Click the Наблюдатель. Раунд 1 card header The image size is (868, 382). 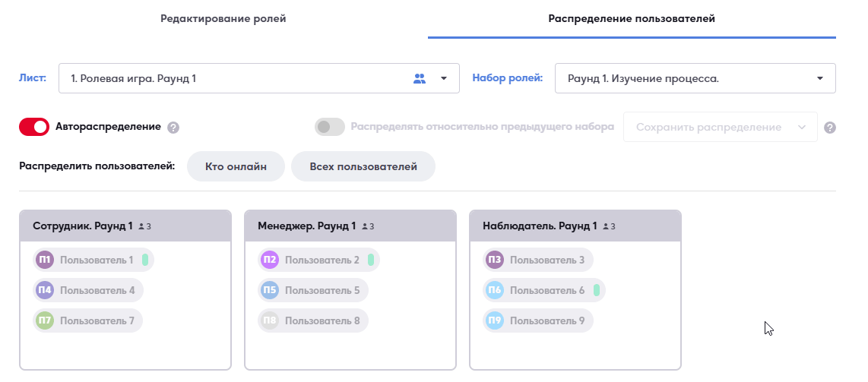coord(575,226)
